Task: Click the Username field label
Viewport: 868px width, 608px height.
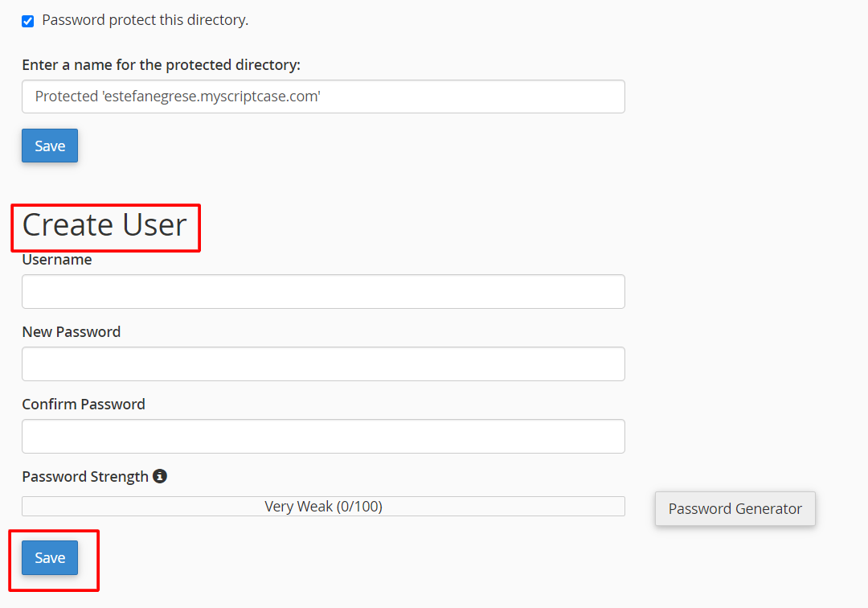Action: (57, 260)
